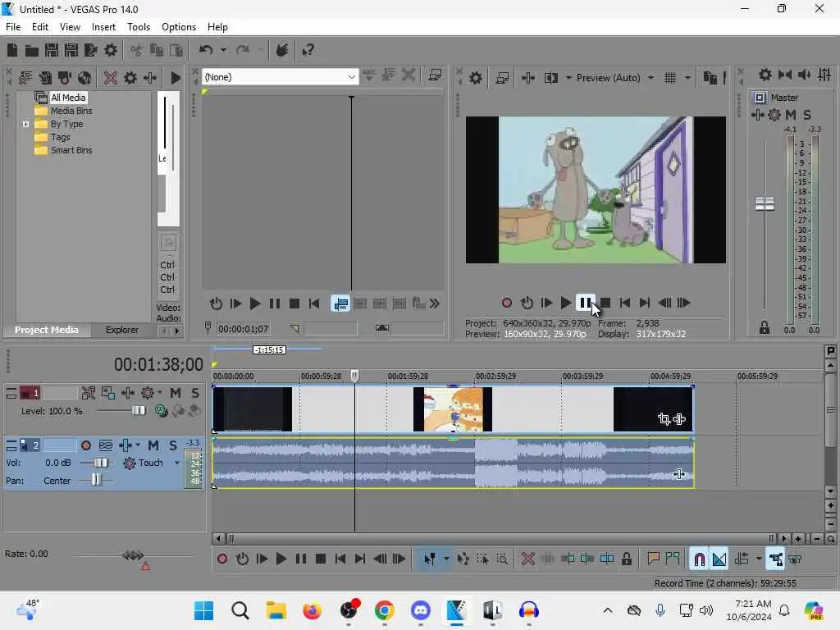Click the red Delete X in timeline toolbar
This screenshot has width=840, height=630.
click(x=527, y=559)
